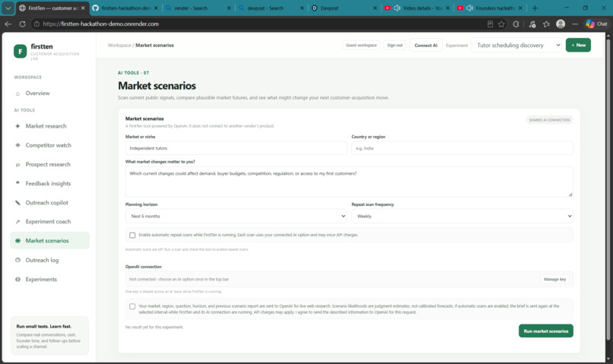Click the Feedback insights quote icon
Viewport: 613px width, 364px height.
click(x=17, y=183)
